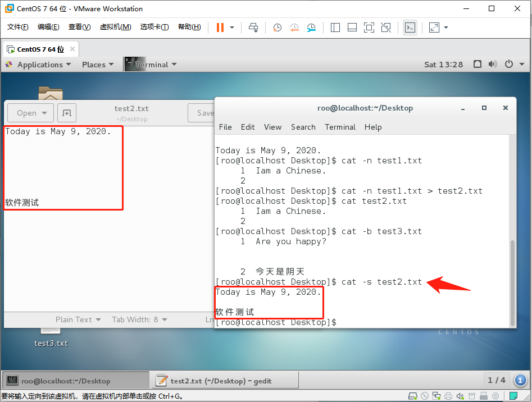The image size is (532, 402).
Task: Click the hard disk status icon
Action: point(412,395)
